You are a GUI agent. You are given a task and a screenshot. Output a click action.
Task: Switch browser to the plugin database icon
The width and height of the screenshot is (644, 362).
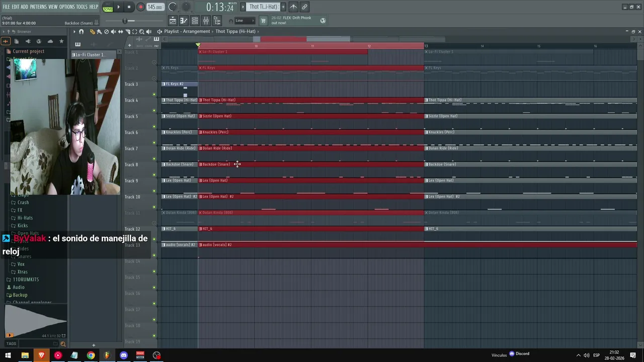pos(28,41)
